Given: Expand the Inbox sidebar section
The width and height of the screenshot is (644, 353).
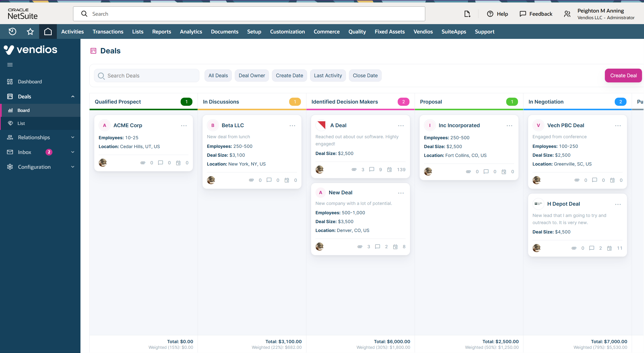Looking at the screenshot, I should click(73, 152).
